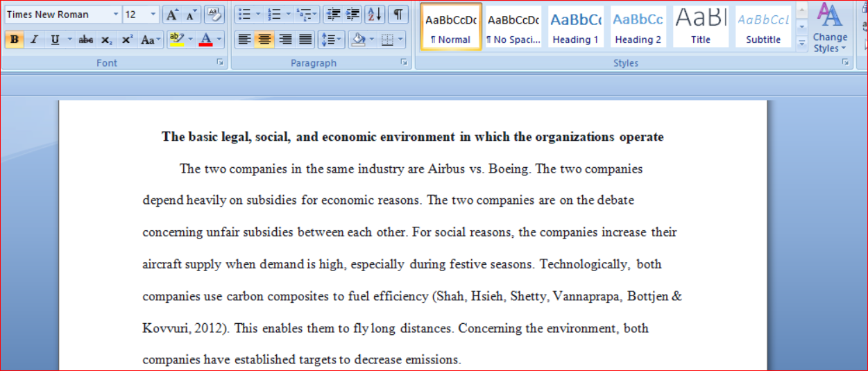This screenshot has height=371, width=868.
Task: Open the font size dropdown
Action: tap(153, 15)
